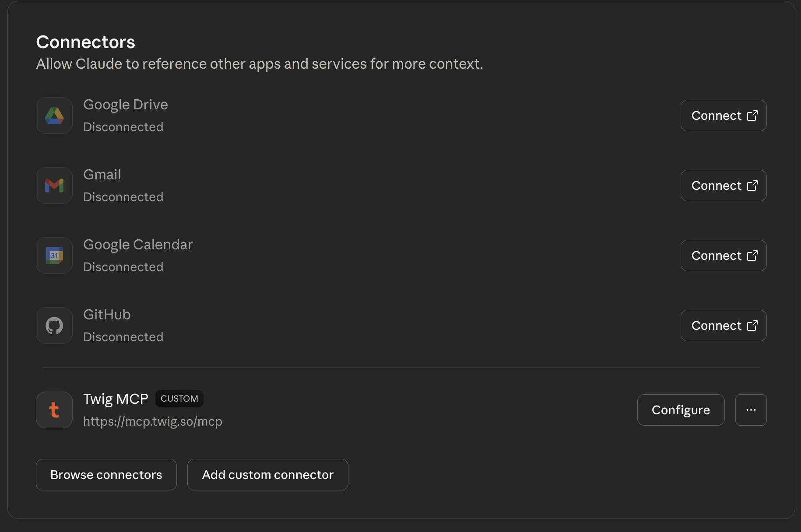Viewport: 801px width, 532px height.
Task: Click the GitHub octocat icon
Action: tap(54, 325)
